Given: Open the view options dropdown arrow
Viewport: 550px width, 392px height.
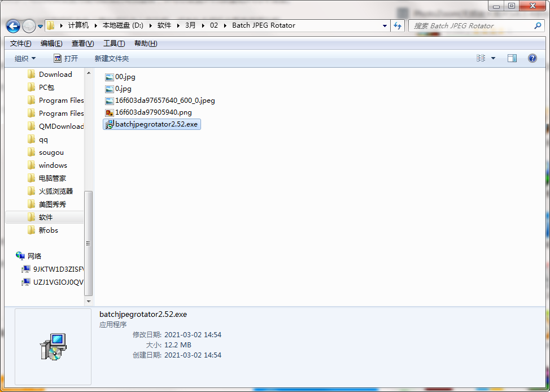Looking at the screenshot, I should click(493, 59).
